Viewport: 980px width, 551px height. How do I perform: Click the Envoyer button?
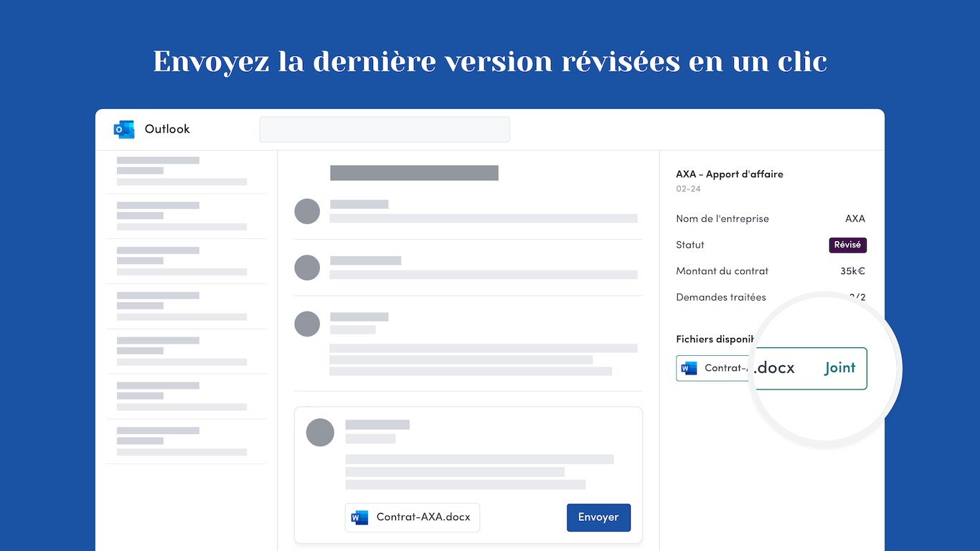pos(598,517)
